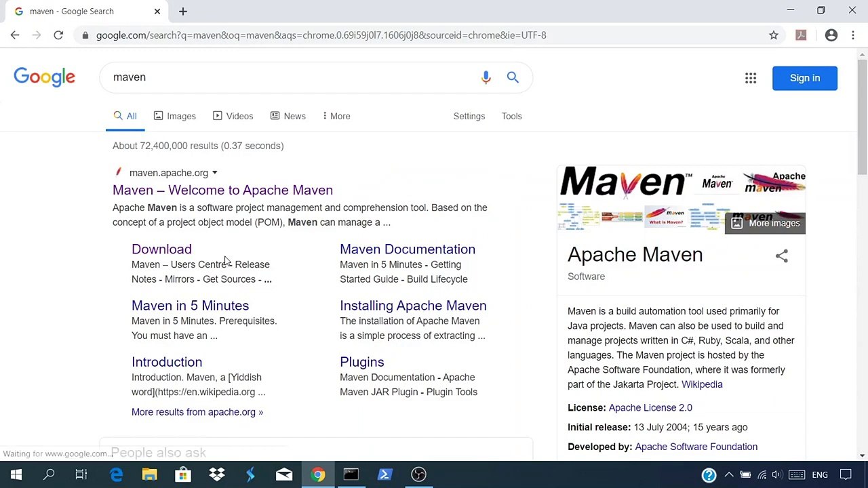Click More images in knowledge panel
The image size is (868, 488).
tap(766, 223)
